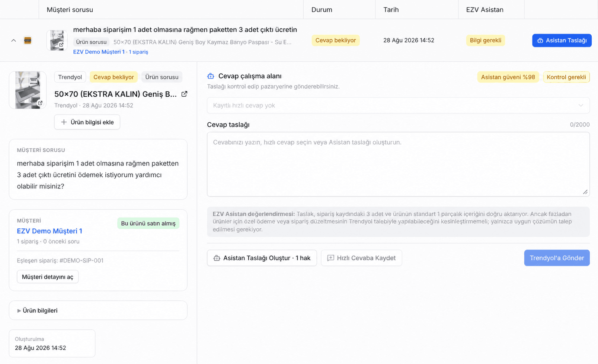
Task: Click the Trendyol tag in the detail panel
Action: [70, 77]
